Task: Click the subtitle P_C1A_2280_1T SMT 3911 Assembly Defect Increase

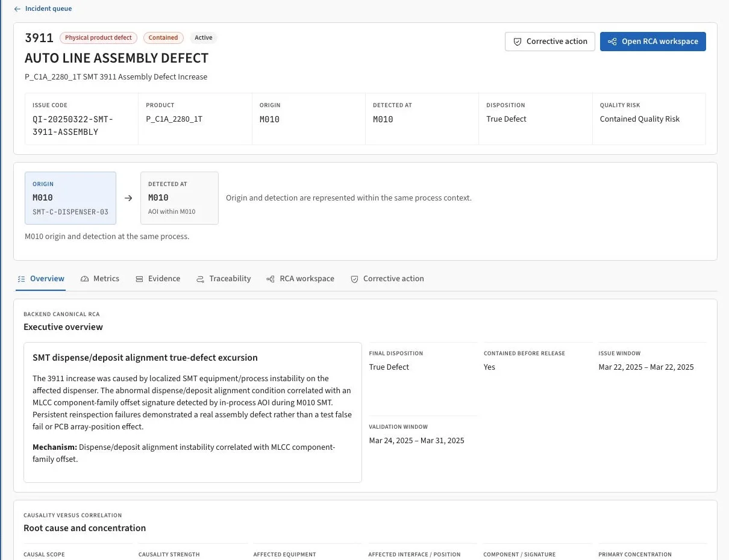Action: [x=116, y=77]
